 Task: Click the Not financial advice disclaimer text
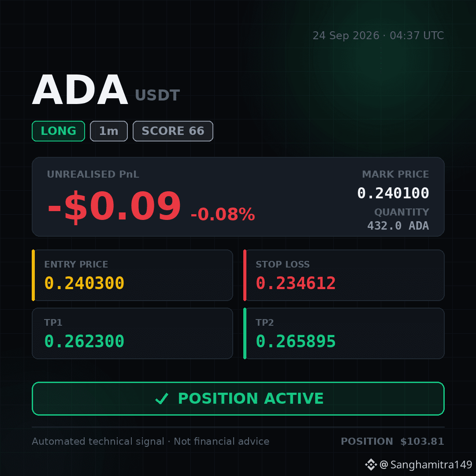[x=222, y=441]
